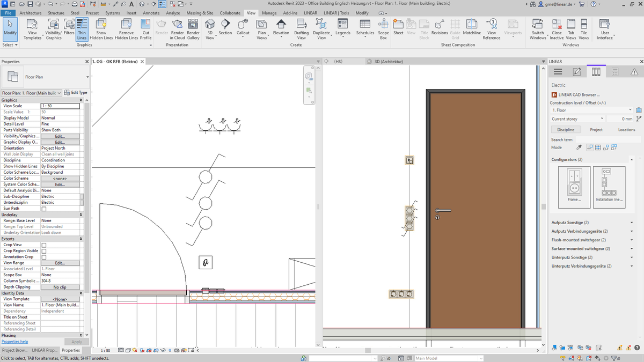
Task: Click the Scope Box tool
Action: point(383,27)
